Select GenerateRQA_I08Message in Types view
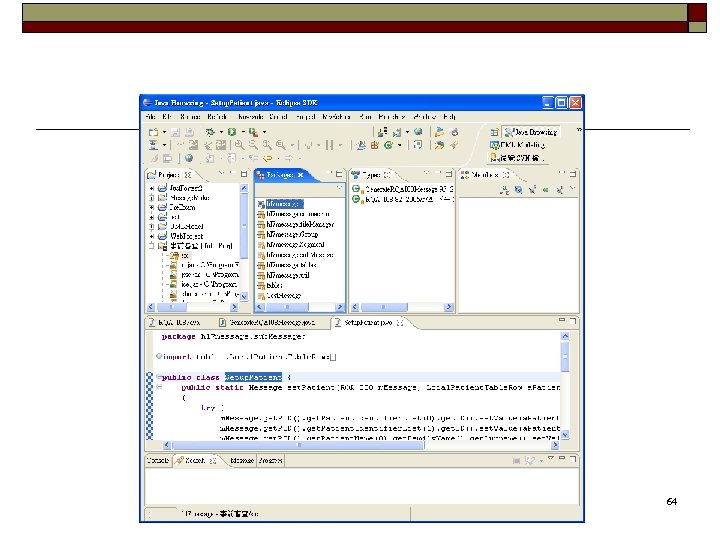 (x=402, y=189)
